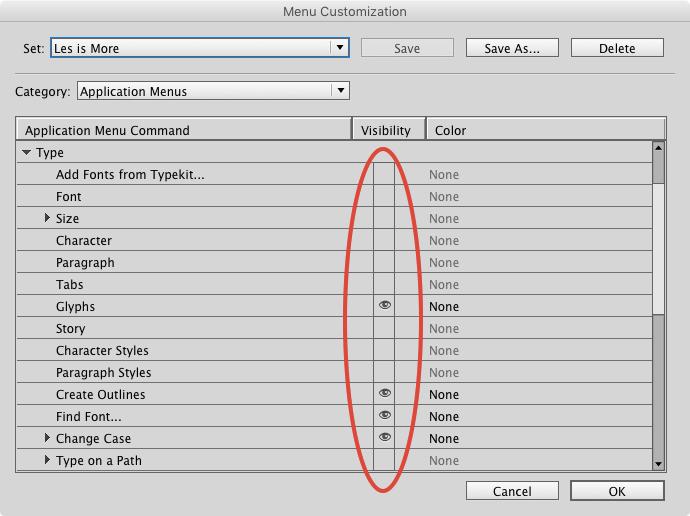Collapse the Type menu group

click(26, 153)
